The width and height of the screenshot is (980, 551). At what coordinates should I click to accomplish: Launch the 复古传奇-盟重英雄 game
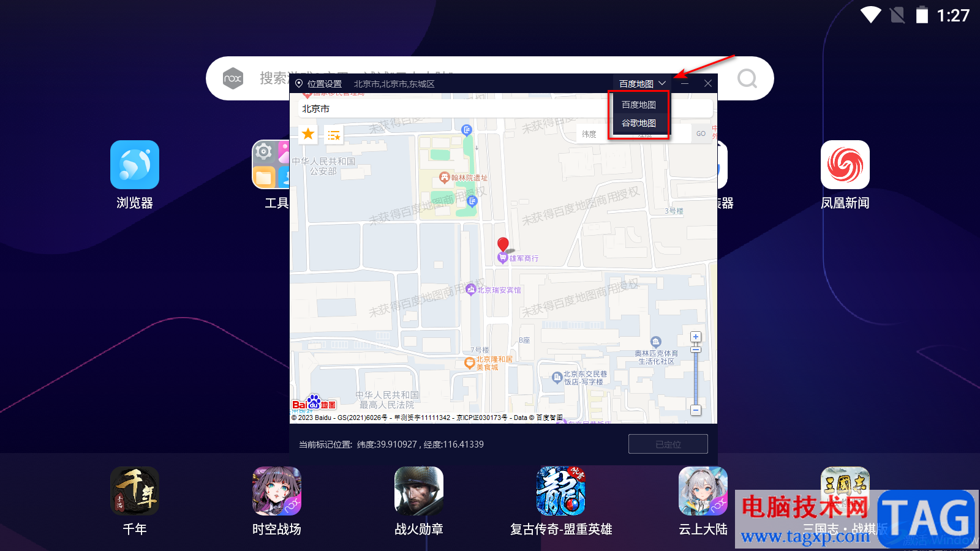pyautogui.click(x=561, y=491)
